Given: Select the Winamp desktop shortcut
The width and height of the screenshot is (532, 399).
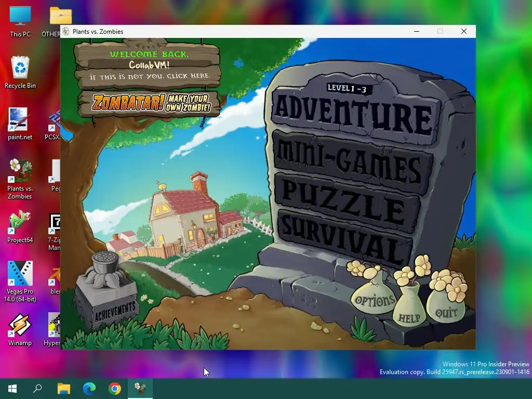Looking at the screenshot, I should pyautogui.click(x=20, y=330).
